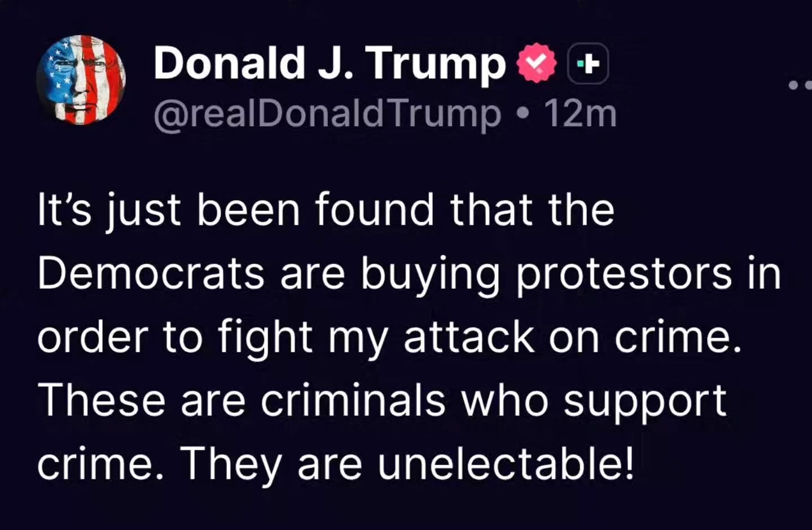Click the word fight in the post
The height and width of the screenshot is (530, 812).
tap(265, 338)
